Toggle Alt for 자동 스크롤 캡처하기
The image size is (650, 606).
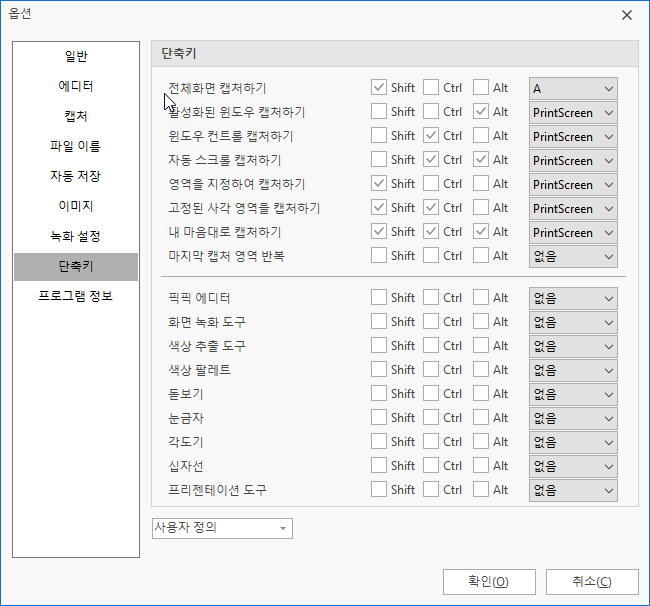click(481, 160)
